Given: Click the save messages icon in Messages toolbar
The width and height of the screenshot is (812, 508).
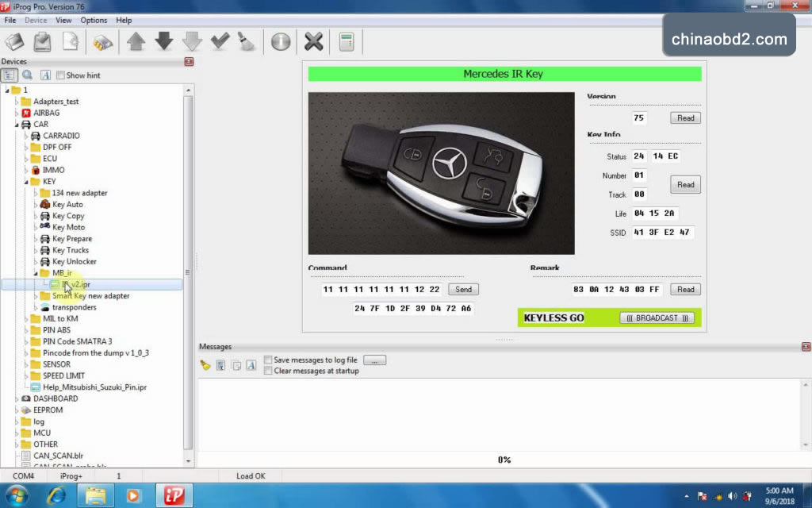Looking at the screenshot, I should (x=220, y=365).
